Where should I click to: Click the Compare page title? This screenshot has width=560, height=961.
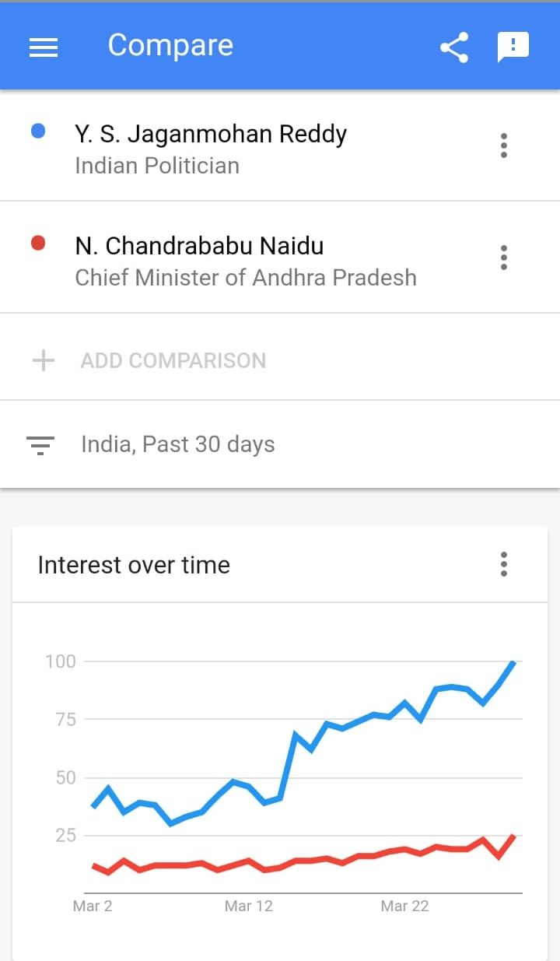pyautogui.click(x=170, y=45)
